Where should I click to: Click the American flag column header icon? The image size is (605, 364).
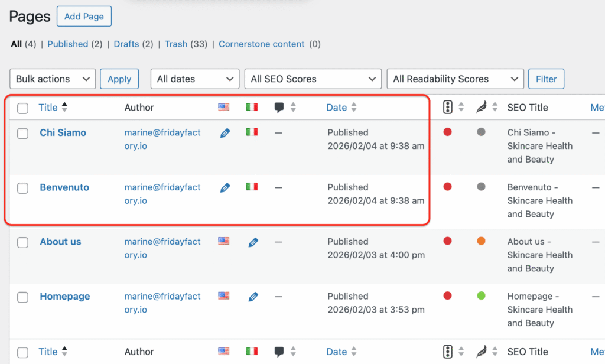(x=223, y=107)
